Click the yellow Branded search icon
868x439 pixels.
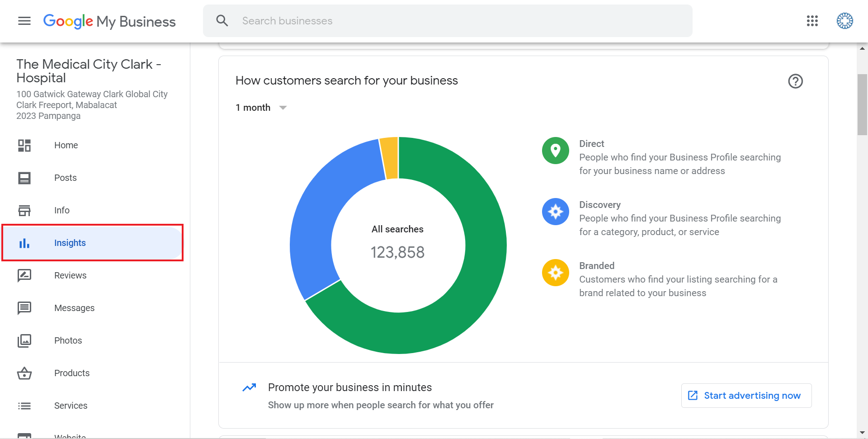click(555, 273)
